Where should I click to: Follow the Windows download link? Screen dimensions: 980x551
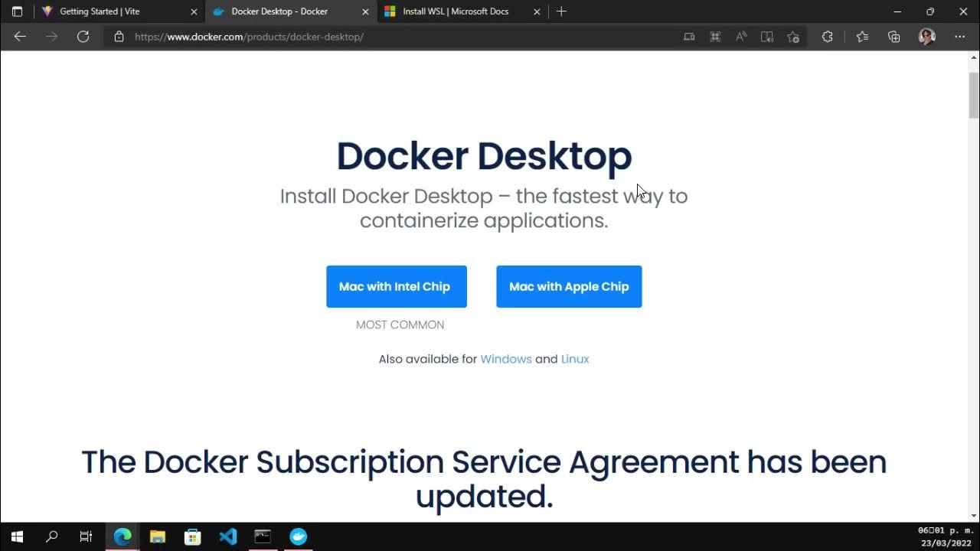click(x=506, y=359)
